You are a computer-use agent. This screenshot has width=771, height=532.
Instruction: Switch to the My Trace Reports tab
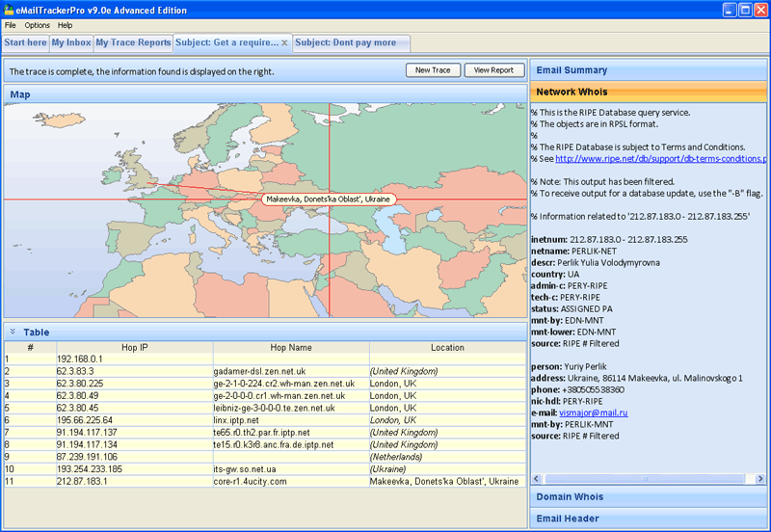tap(133, 43)
